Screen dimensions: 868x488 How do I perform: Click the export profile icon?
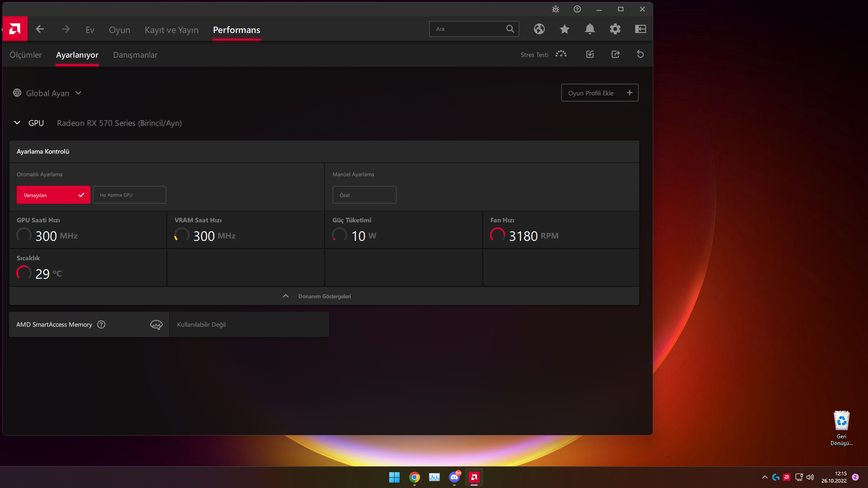pos(615,54)
